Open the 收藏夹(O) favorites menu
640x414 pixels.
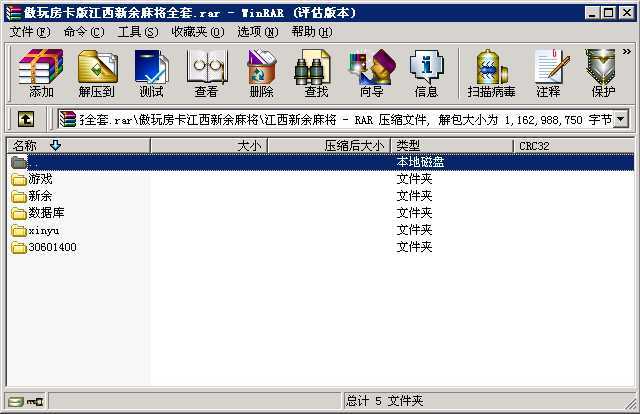(x=198, y=32)
